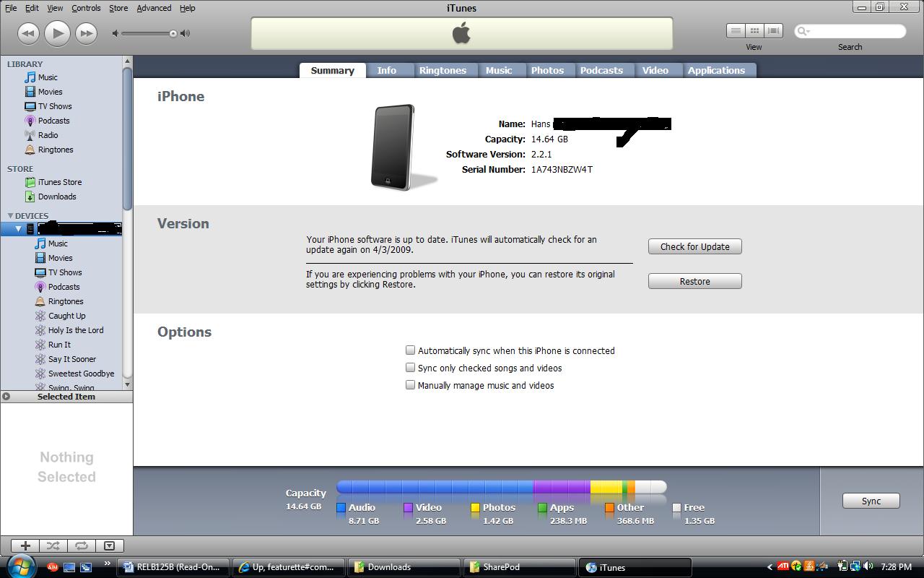The image size is (924, 578).
Task: Switch to list view icon
Action: tap(736, 31)
